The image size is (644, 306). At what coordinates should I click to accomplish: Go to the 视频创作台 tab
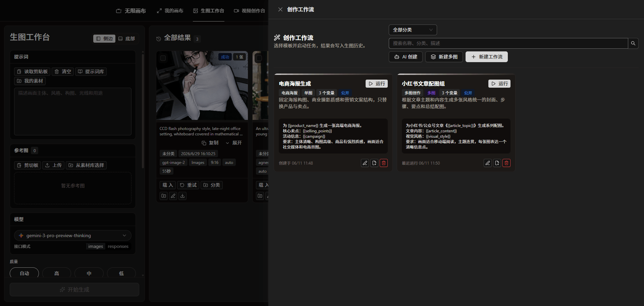[250, 11]
